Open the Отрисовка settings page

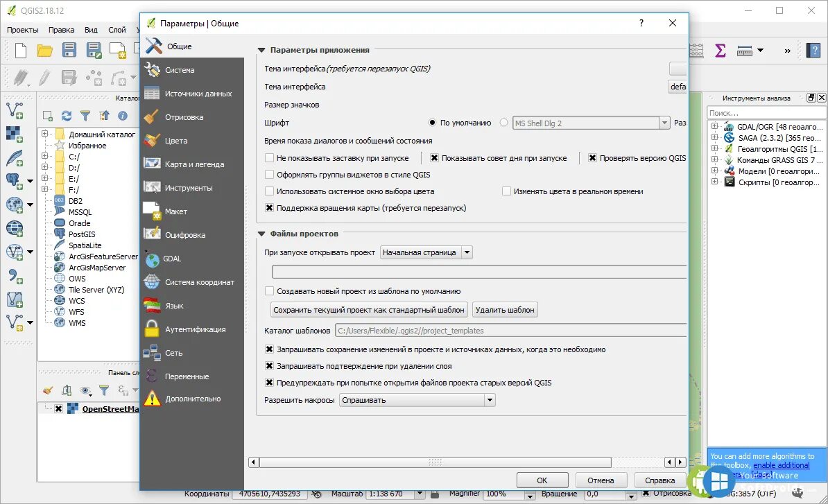pyautogui.click(x=184, y=117)
